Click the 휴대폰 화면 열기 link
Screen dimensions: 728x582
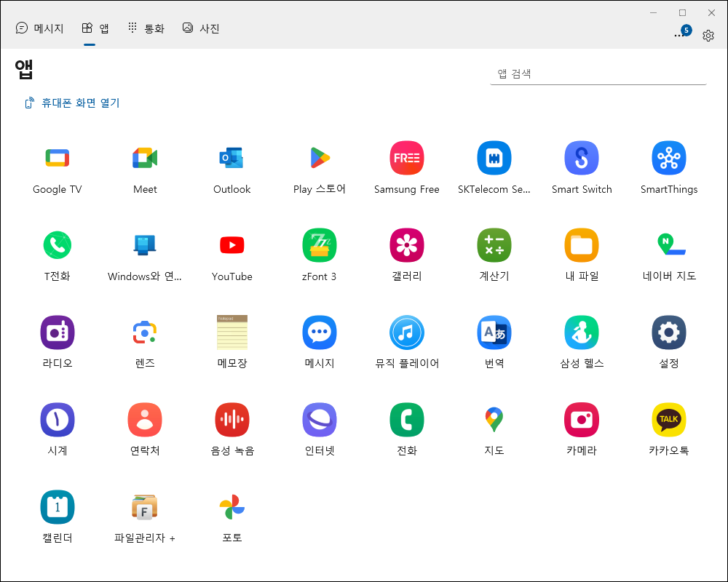pos(72,103)
